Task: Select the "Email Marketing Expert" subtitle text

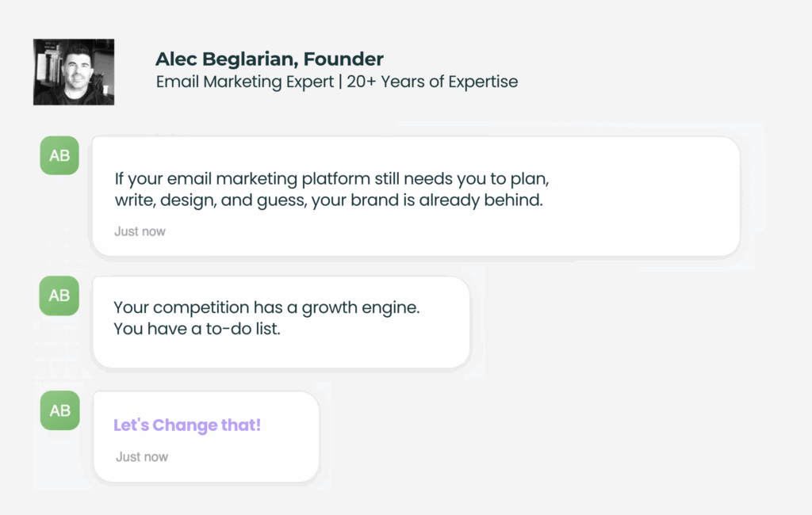Action: tap(245, 82)
